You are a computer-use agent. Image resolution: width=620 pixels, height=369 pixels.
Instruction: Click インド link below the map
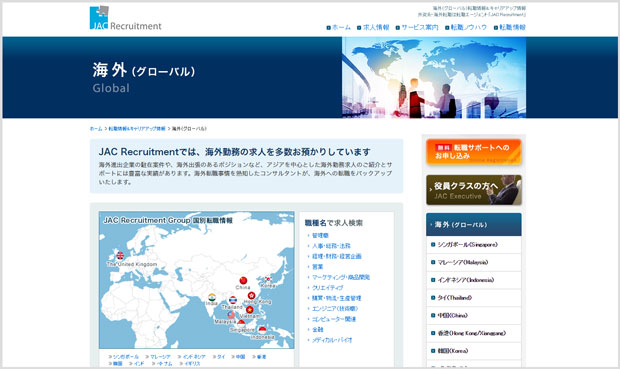pyautogui.click(x=139, y=363)
